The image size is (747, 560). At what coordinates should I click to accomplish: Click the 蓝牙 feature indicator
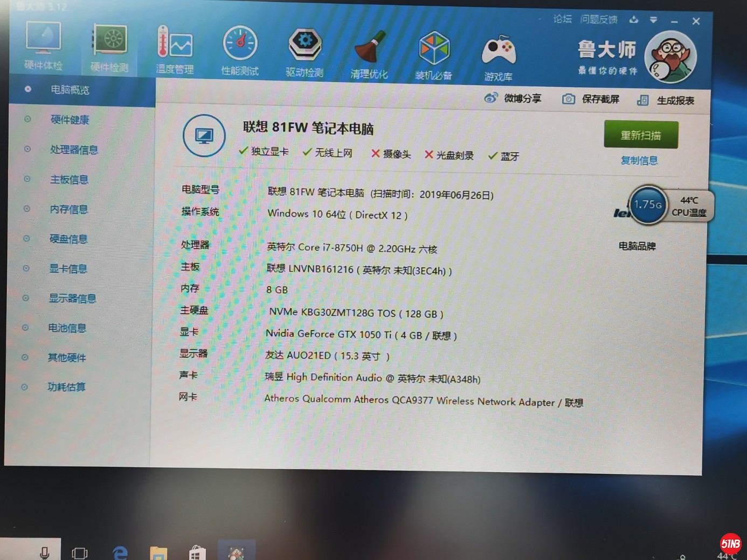(503, 156)
